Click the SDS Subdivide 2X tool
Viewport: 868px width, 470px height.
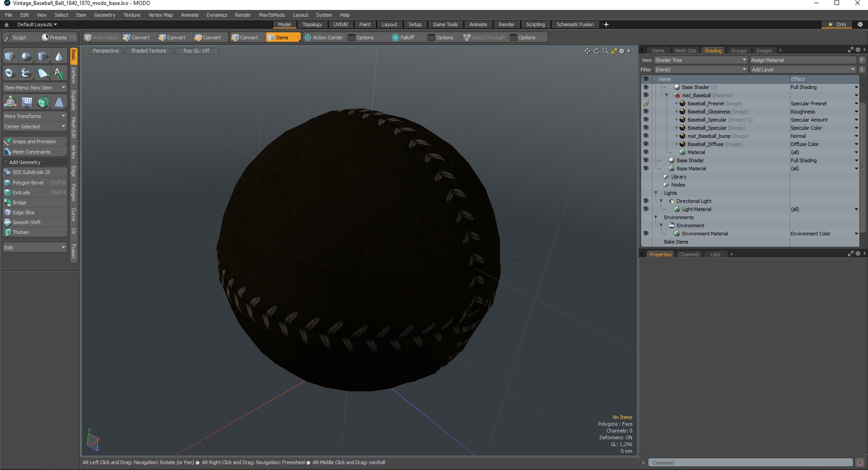click(35, 172)
